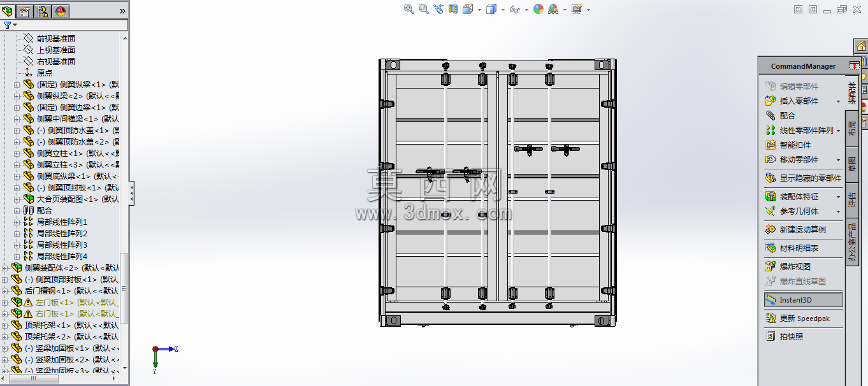The height and width of the screenshot is (386, 868).
Task: Click the document tile-right window icon
Action: 813,9
